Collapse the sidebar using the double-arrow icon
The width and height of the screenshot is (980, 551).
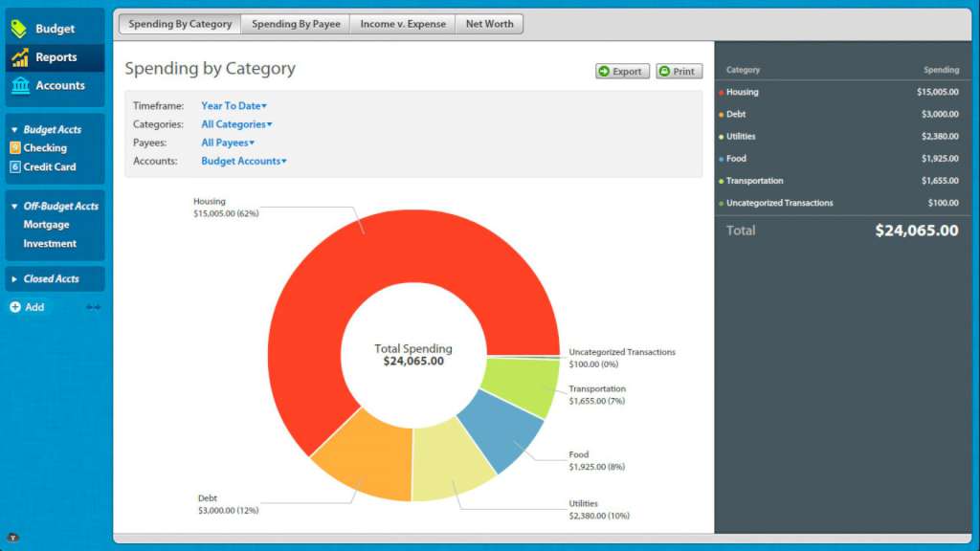[93, 307]
